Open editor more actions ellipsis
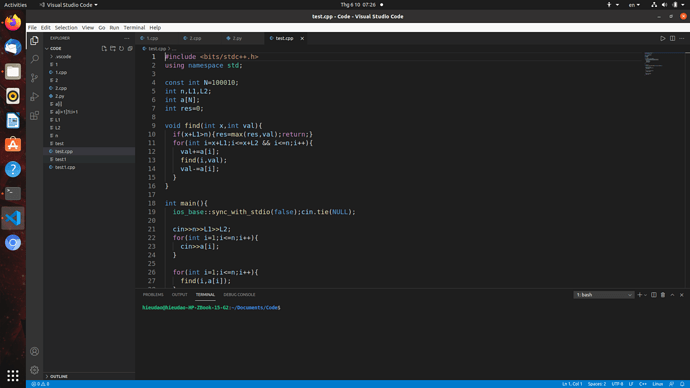Screen dimensions: 690x388 (682, 38)
